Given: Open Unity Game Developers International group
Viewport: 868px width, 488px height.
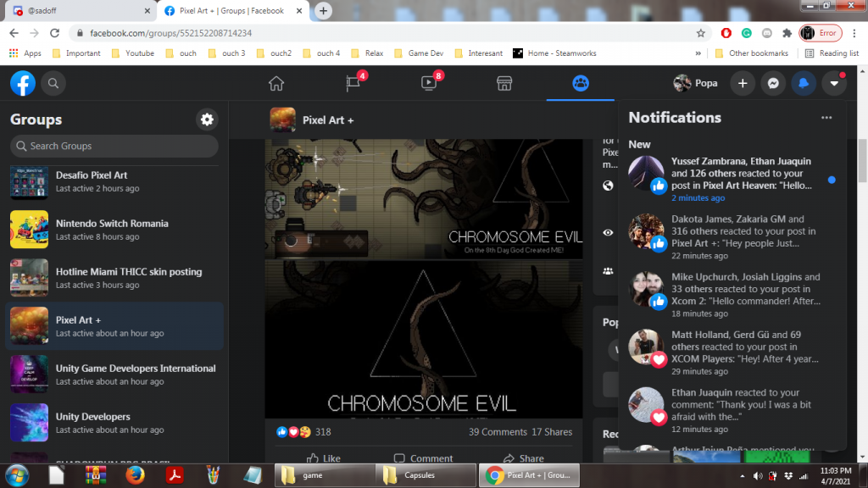Looking at the screenshot, I should point(114,374).
